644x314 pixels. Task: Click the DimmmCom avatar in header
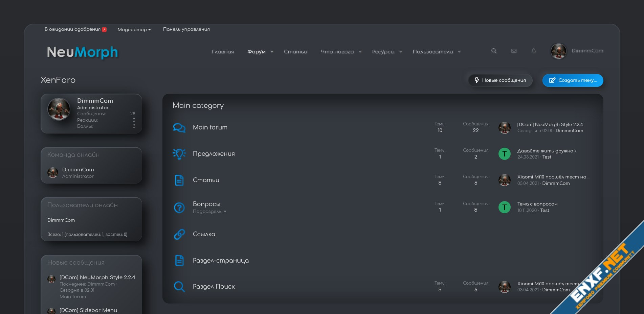558,51
